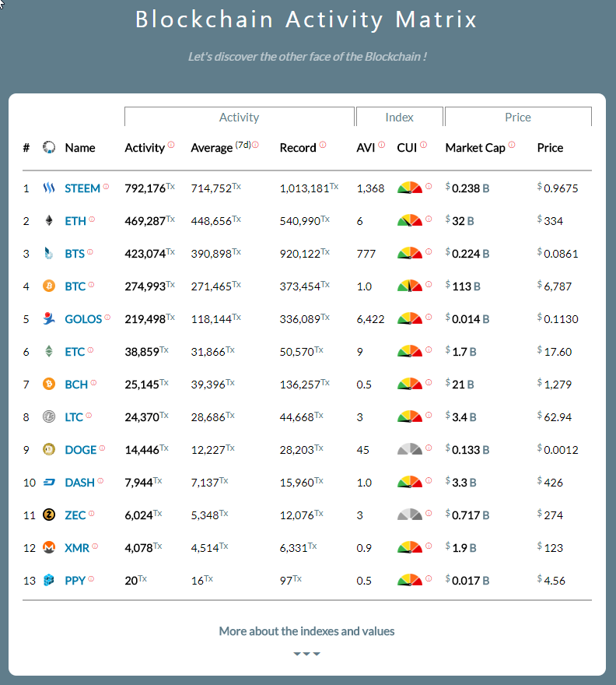Sort by the Price column header
The height and width of the screenshot is (685, 616).
[x=550, y=148]
